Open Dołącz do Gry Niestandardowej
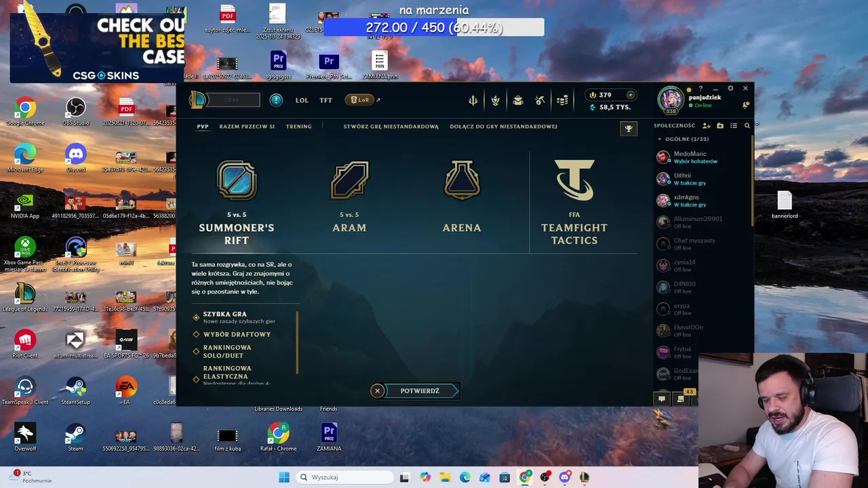 (x=503, y=127)
